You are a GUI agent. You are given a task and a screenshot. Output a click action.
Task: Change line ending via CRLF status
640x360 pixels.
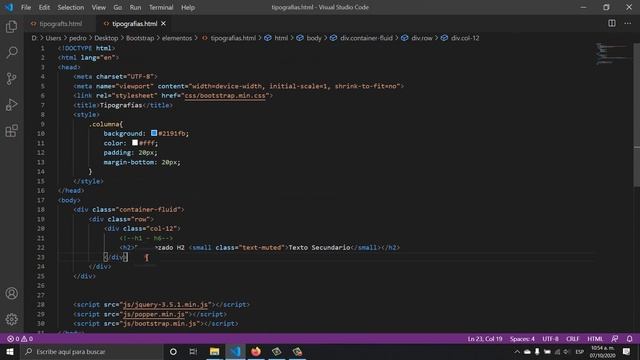click(573, 339)
